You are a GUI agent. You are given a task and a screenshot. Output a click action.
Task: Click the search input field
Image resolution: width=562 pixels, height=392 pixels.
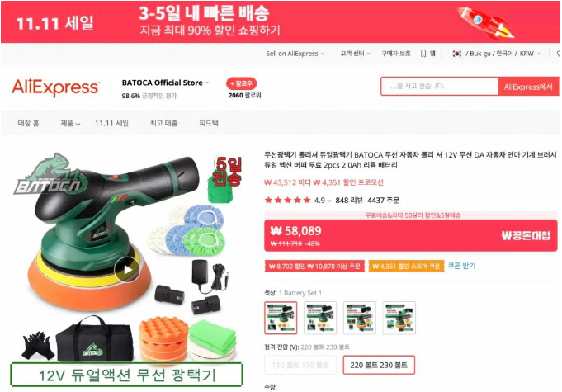(440, 87)
